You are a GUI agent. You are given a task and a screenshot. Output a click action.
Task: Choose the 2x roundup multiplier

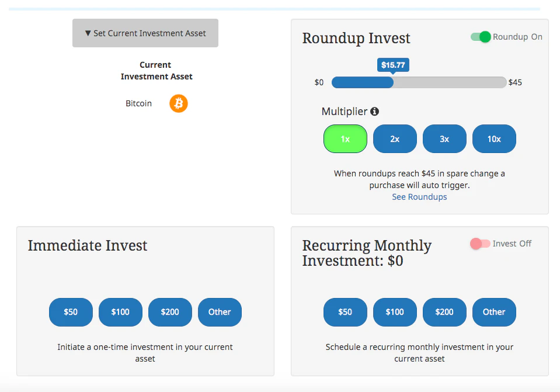(x=395, y=138)
